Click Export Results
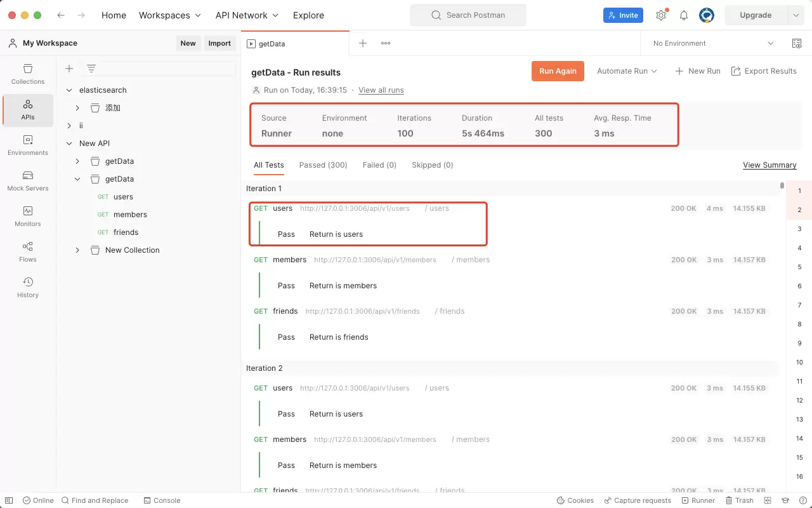 click(764, 71)
